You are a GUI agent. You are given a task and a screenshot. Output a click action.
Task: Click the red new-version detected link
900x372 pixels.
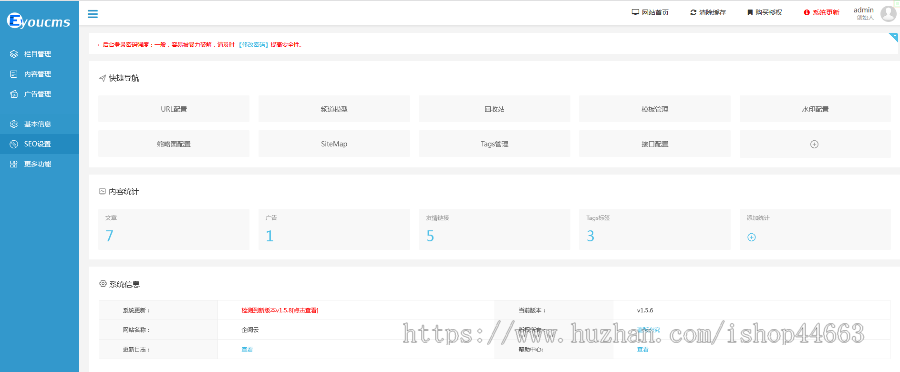(x=280, y=310)
